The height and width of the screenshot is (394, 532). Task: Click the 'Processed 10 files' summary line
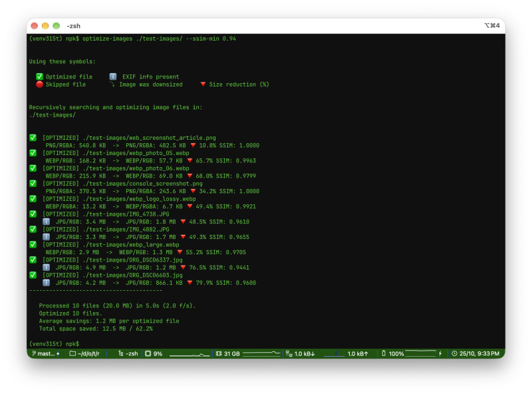point(117,305)
